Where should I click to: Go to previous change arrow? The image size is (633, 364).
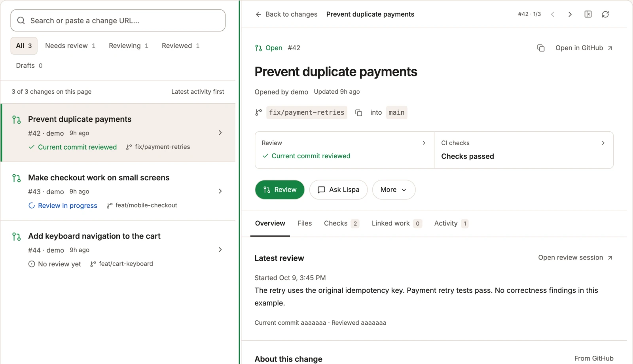coord(553,14)
